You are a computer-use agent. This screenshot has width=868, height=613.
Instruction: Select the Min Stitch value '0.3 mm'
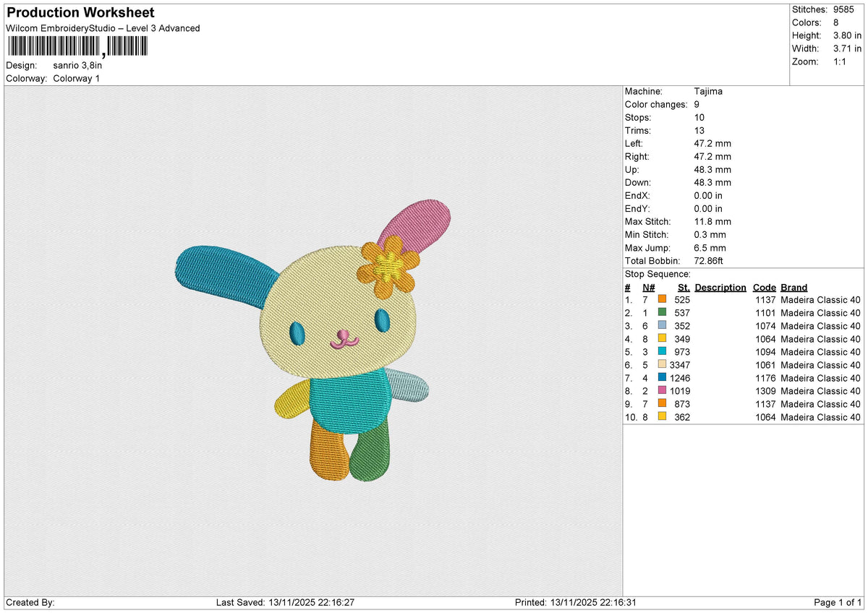[x=710, y=234]
